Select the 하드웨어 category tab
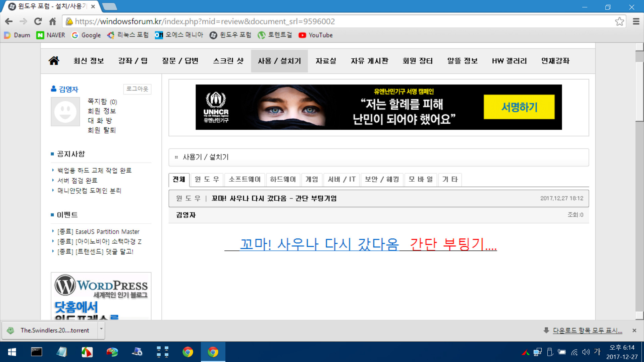 coord(283,180)
